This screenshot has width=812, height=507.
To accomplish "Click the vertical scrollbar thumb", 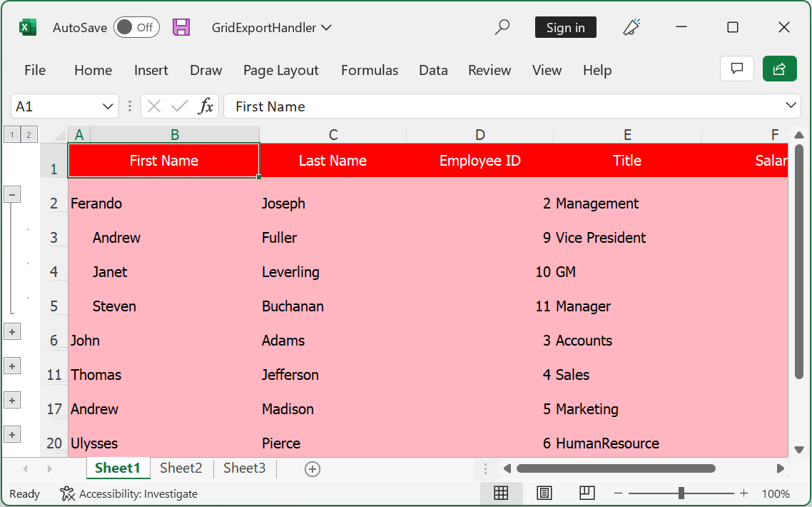I will 799,263.
